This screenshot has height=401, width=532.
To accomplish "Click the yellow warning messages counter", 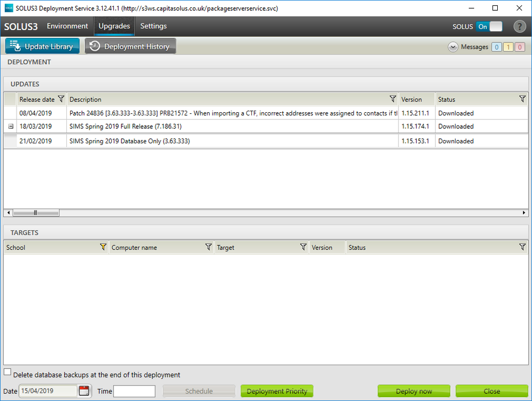I will coord(508,47).
